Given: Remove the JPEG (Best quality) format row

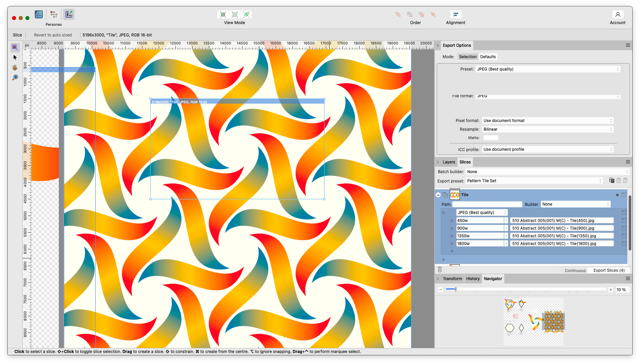Looking at the screenshot, I should tap(443, 213).
